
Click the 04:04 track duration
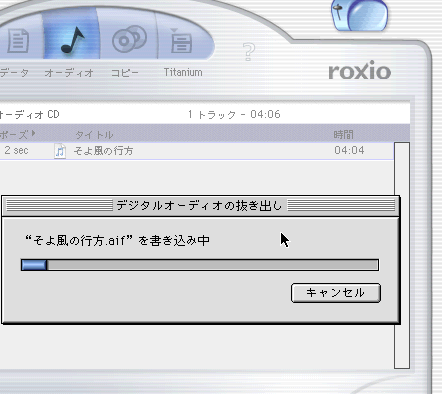click(x=349, y=150)
